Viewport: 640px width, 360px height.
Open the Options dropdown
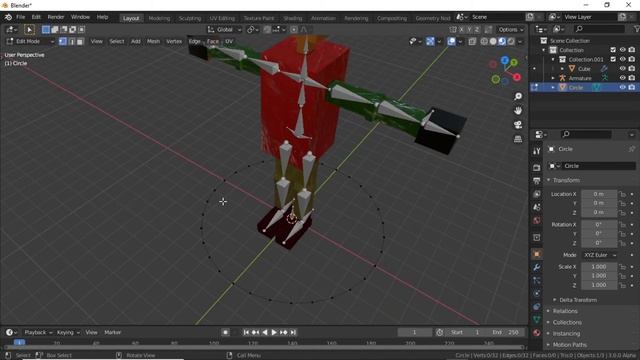(x=511, y=29)
